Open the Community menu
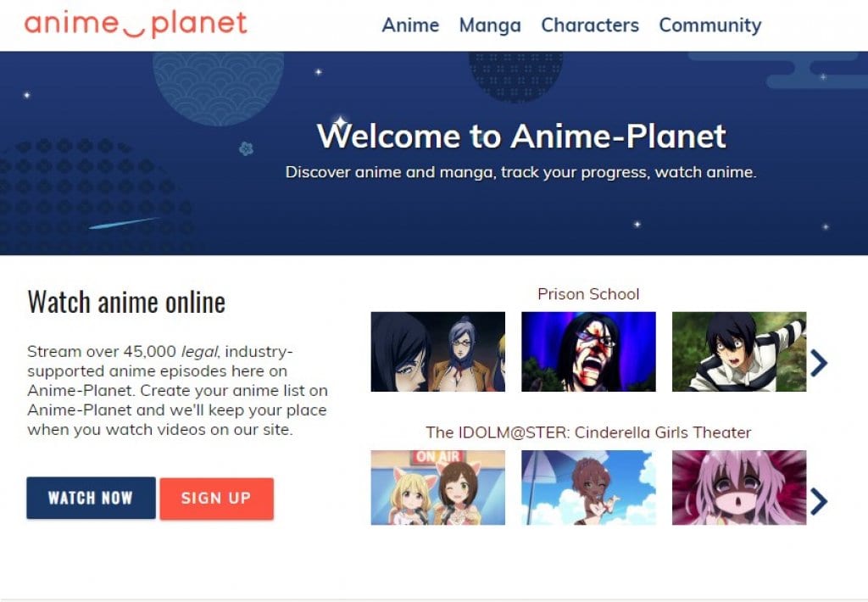868x602 pixels. tap(710, 25)
